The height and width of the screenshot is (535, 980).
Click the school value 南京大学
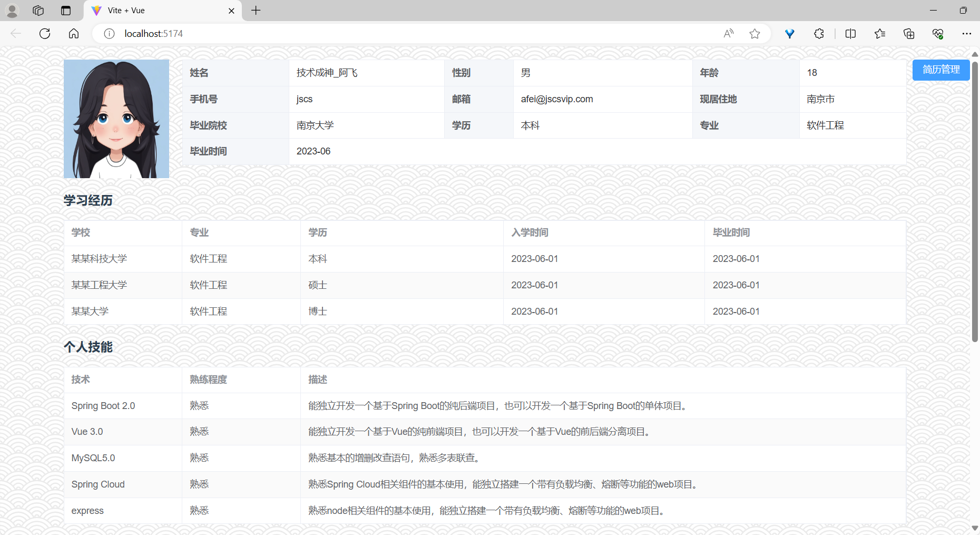(315, 125)
